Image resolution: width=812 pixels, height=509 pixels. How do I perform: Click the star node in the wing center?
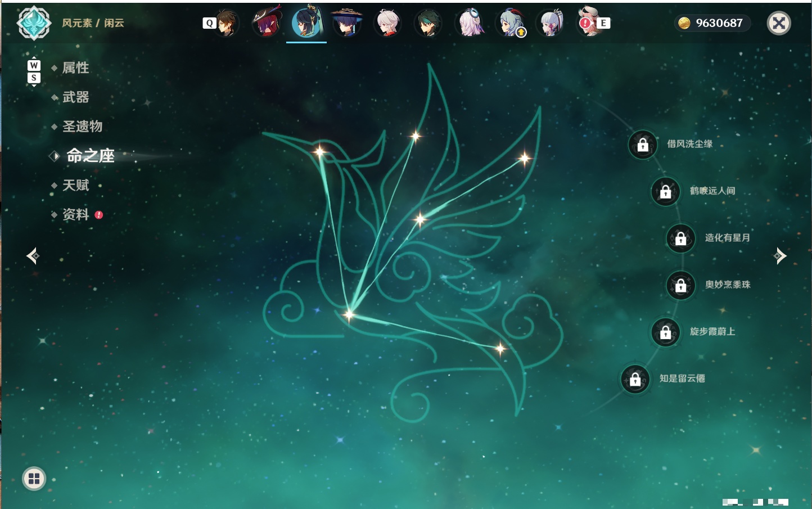click(x=419, y=219)
